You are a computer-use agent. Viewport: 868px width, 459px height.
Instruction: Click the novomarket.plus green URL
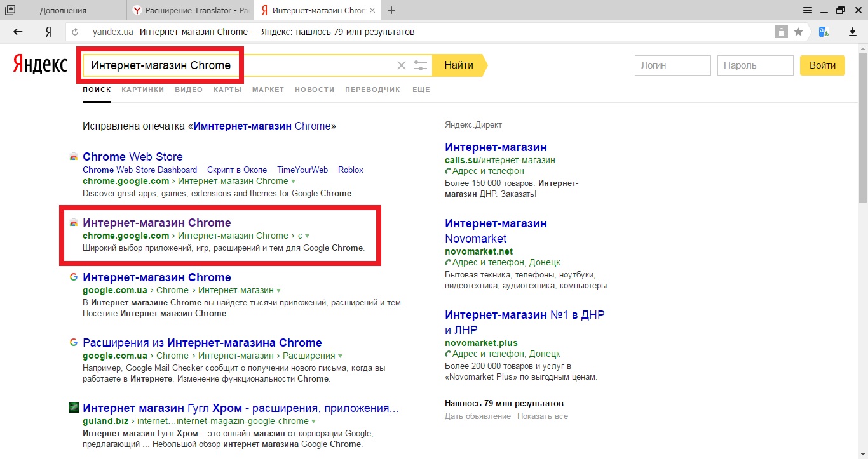tap(482, 343)
